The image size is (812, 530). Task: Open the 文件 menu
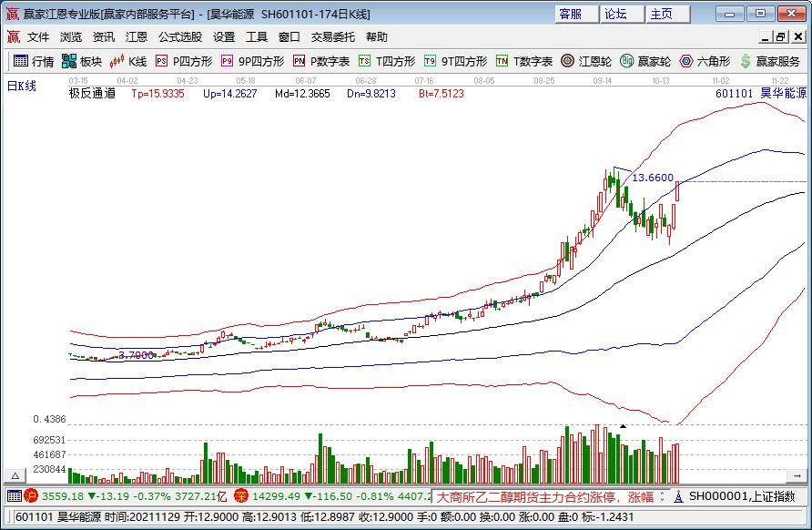coord(38,36)
